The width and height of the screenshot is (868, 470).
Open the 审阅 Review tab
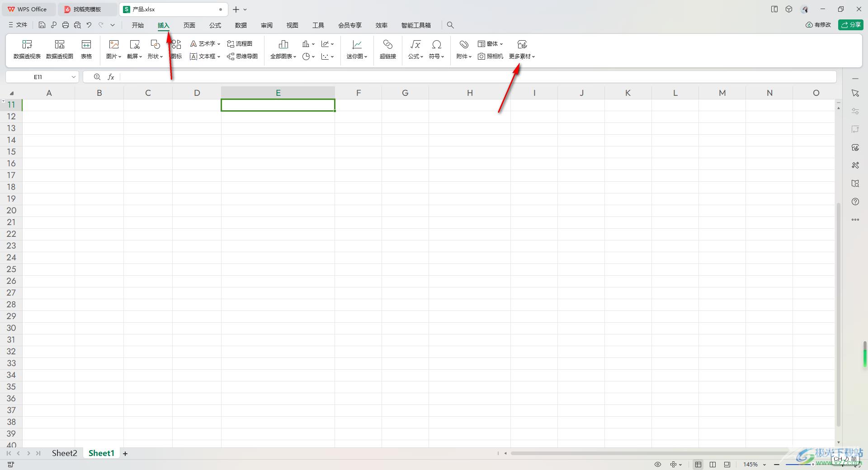click(267, 25)
